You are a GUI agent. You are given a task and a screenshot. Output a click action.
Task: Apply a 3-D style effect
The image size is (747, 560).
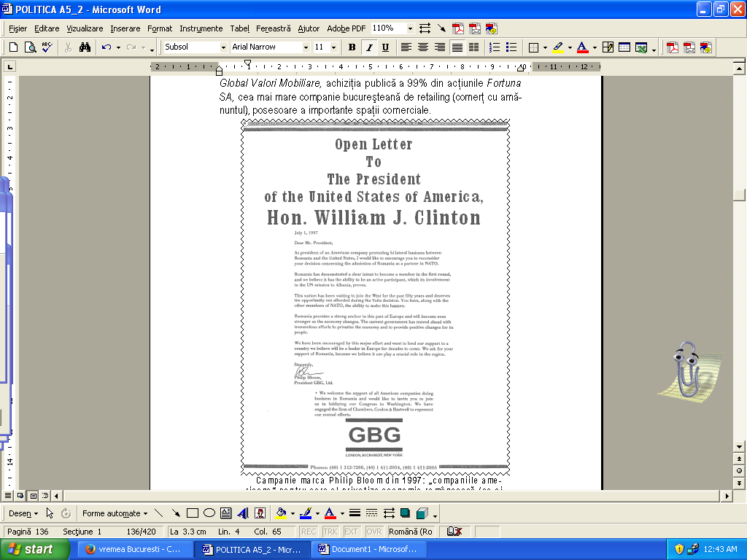click(422, 513)
